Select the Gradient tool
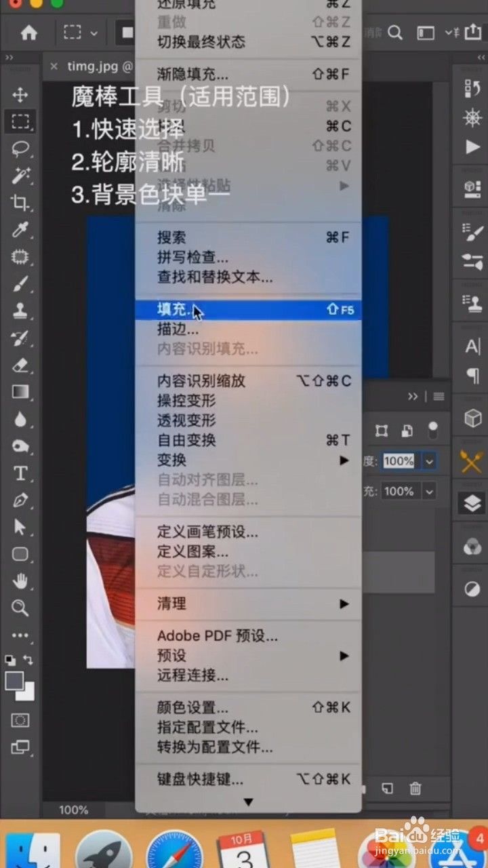488x868 pixels. [20, 392]
